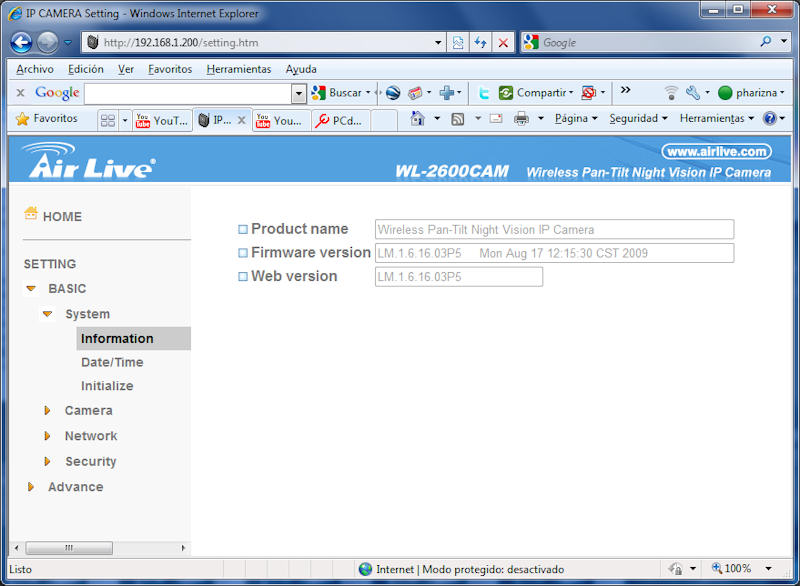Click the Quick Tabs grid icon
The width and height of the screenshot is (800, 586).
tap(108, 120)
